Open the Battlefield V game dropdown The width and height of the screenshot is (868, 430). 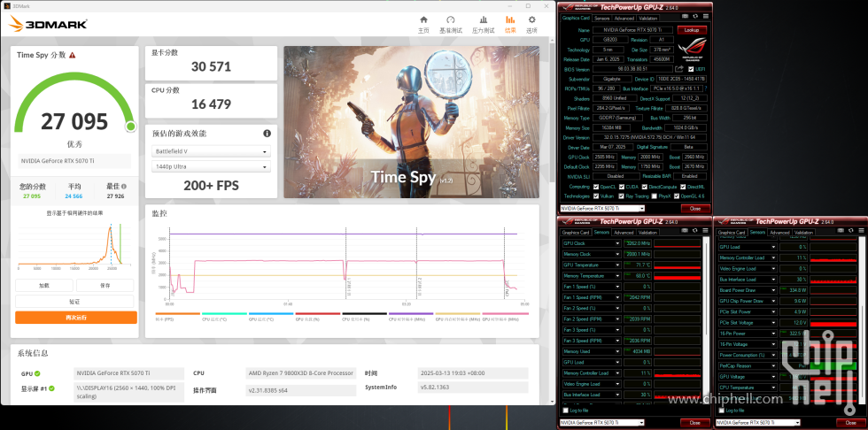tap(211, 151)
